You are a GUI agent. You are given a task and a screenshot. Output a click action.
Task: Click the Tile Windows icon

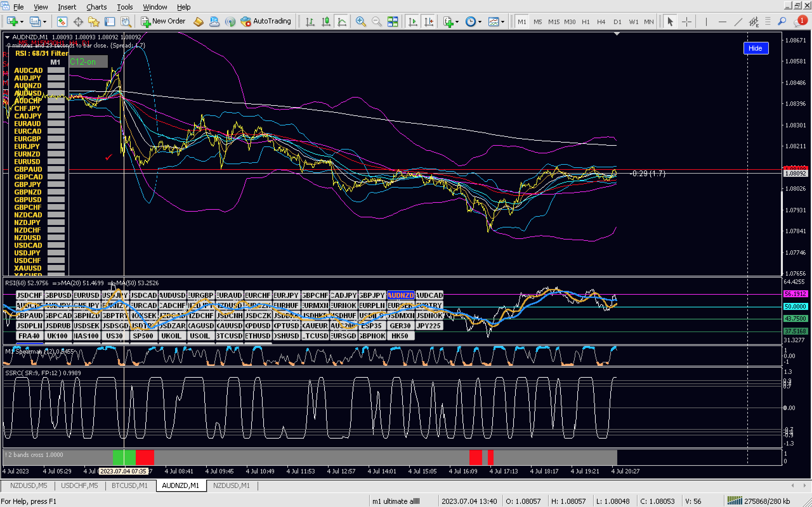(x=392, y=22)
